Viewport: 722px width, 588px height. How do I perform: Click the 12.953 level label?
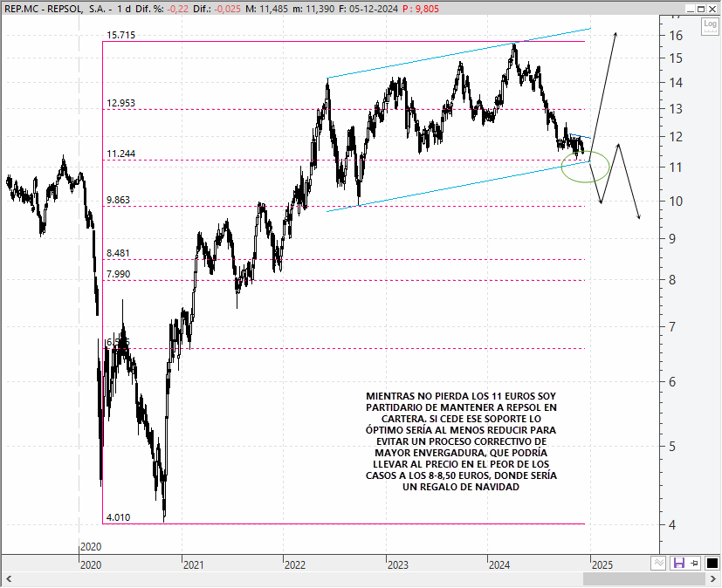(x=120, y=103)
